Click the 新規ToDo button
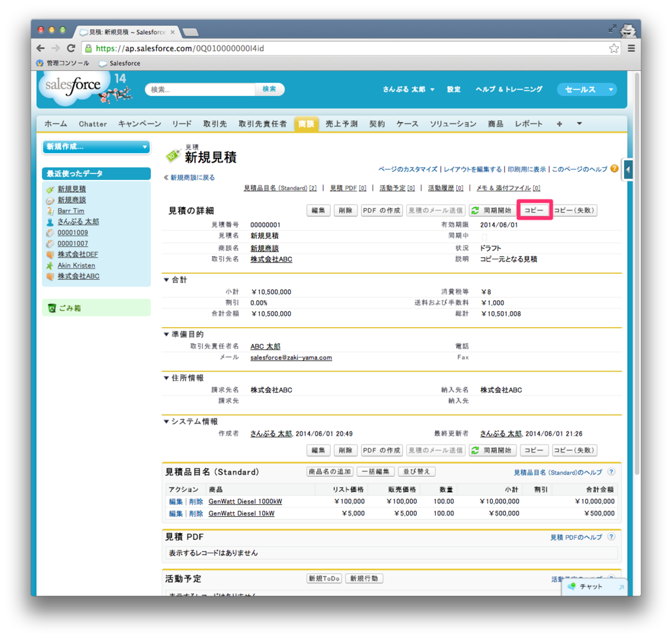The height and width of the screenshot is (639, 672). 324,579
